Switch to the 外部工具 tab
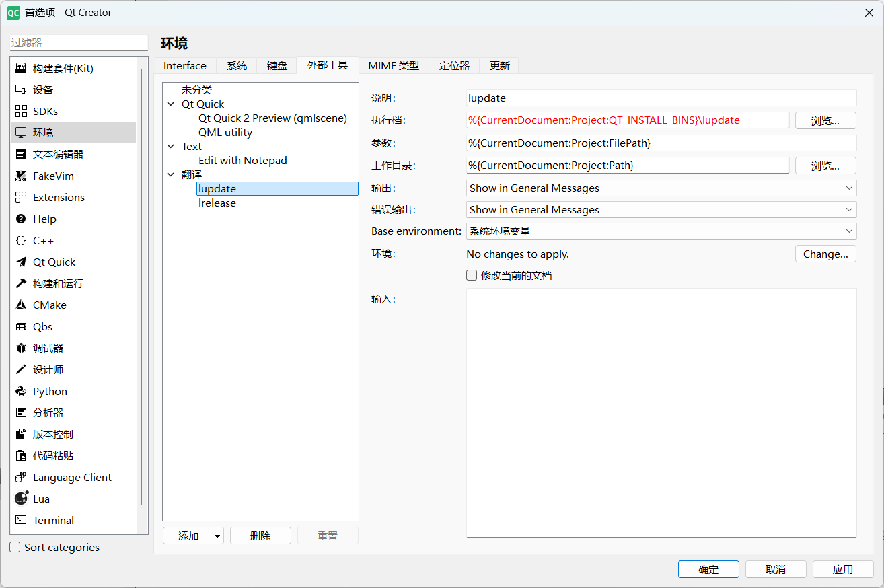This screenshot has width=884, height=588. click(x=328, y=65)
